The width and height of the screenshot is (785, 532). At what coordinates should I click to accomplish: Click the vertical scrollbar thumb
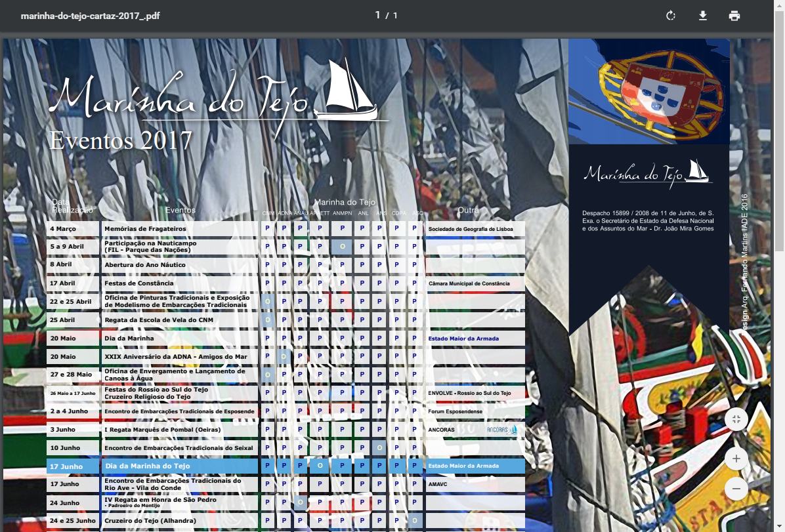780,131
